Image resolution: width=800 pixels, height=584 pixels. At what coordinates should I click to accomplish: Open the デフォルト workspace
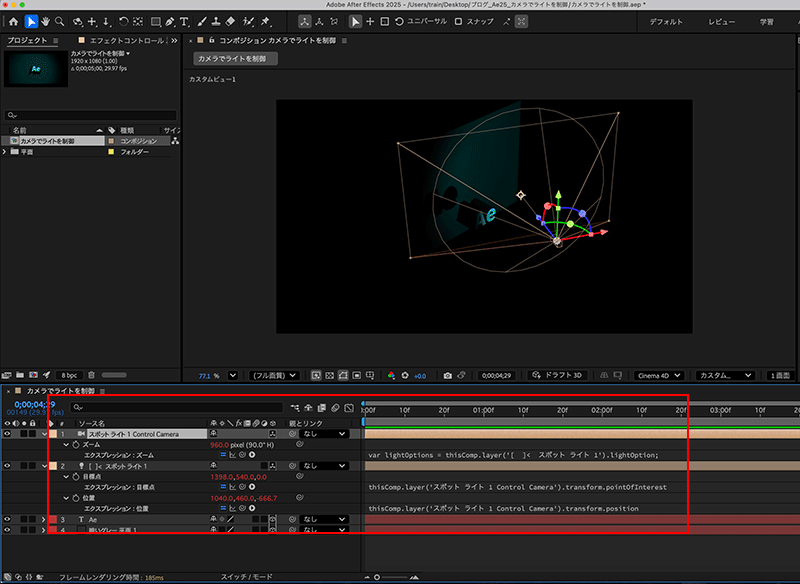coord(666,21)
